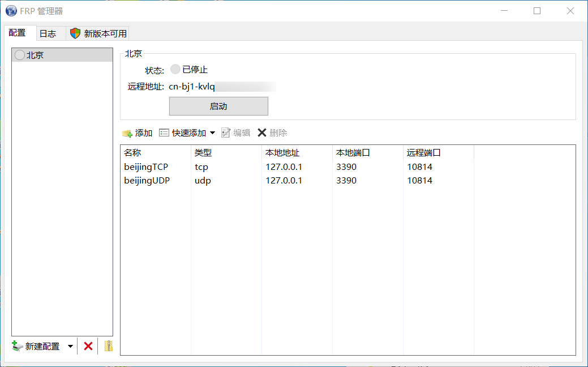
Task: Click the grayed 删除 label
Action: pyautogui.click(x=276, y=133)
